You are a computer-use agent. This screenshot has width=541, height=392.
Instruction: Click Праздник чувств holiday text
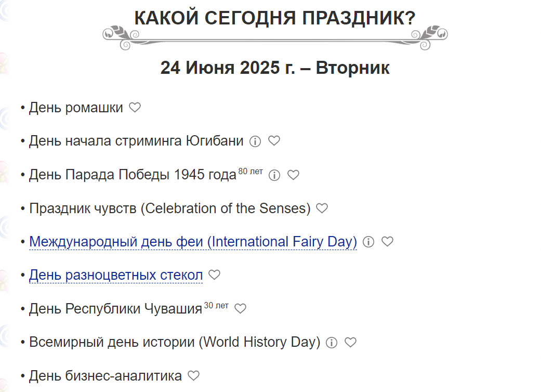pyautogui.click(x=170, y=208)
